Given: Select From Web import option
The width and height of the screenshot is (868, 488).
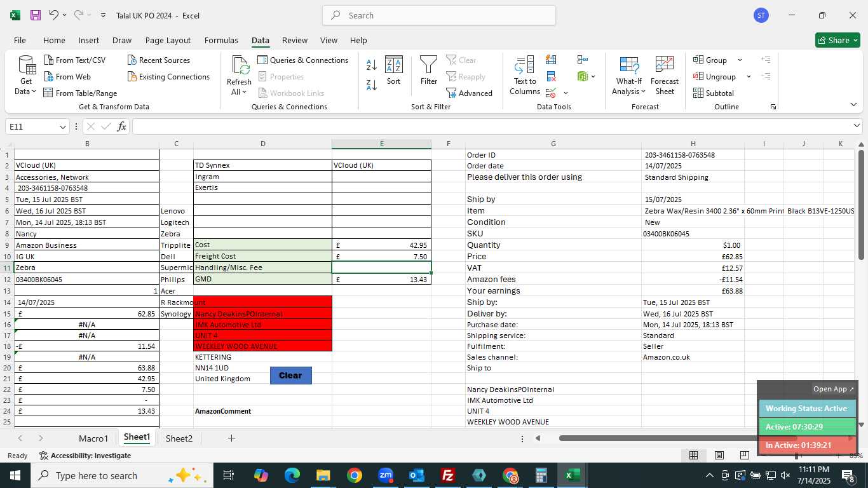Looking at the screenshot, I should point(67,77).
